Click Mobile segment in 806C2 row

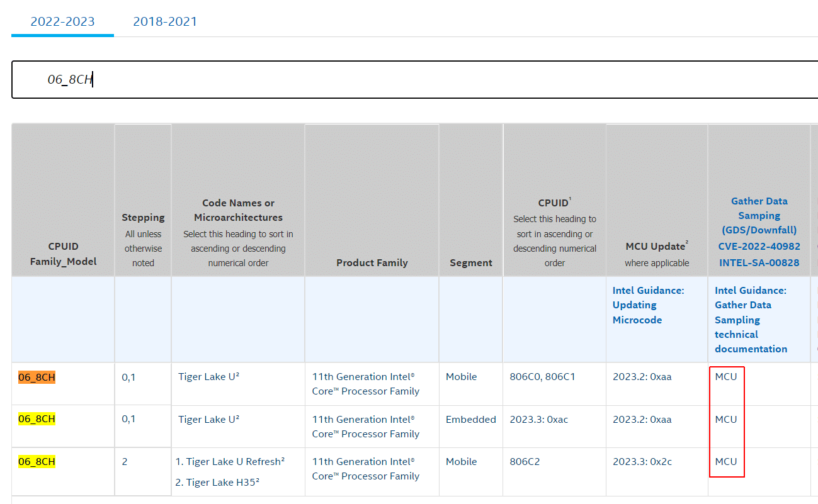[461, 461]
